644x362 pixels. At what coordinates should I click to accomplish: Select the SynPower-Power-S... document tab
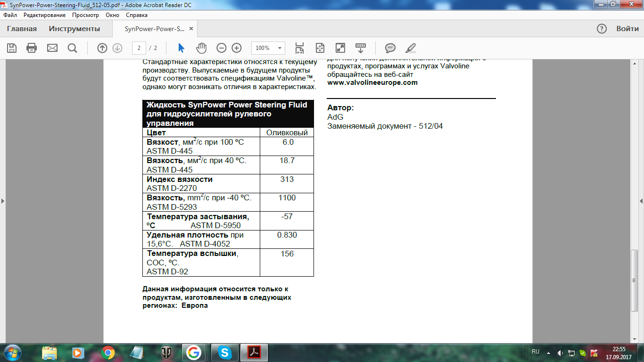(154, 29)
